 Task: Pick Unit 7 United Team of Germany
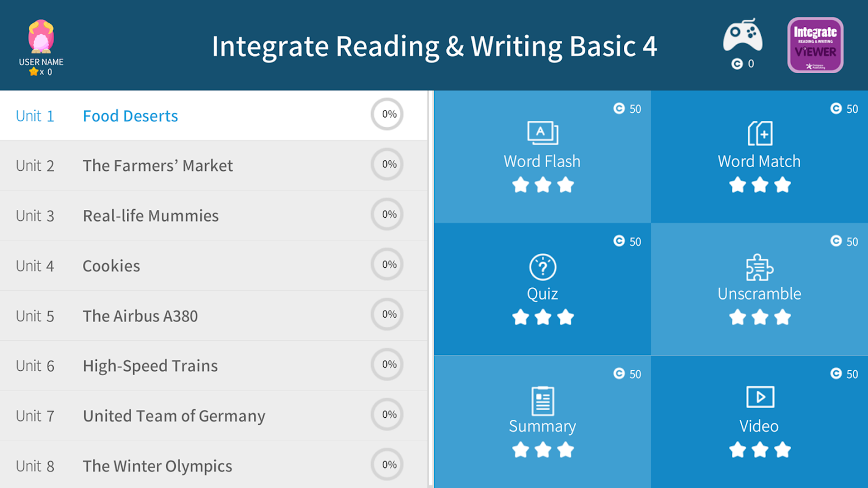pyautogui.click(x=173, y=416)
